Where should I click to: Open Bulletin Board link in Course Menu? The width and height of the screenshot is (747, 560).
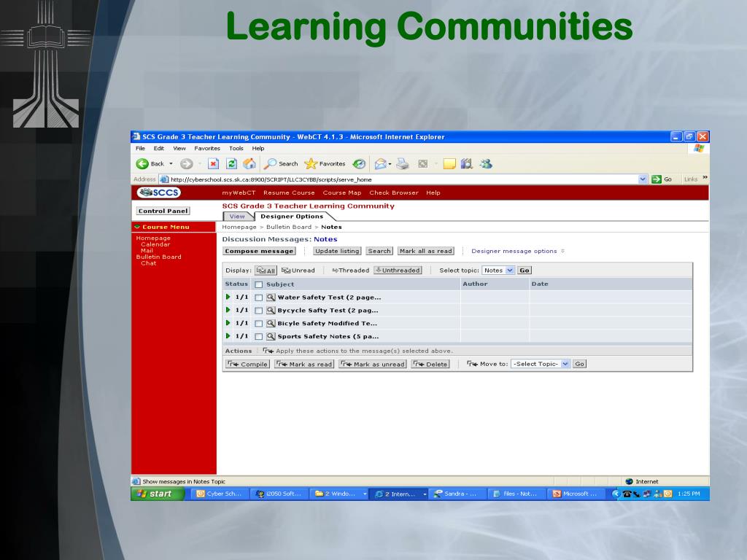coord(158,257)
